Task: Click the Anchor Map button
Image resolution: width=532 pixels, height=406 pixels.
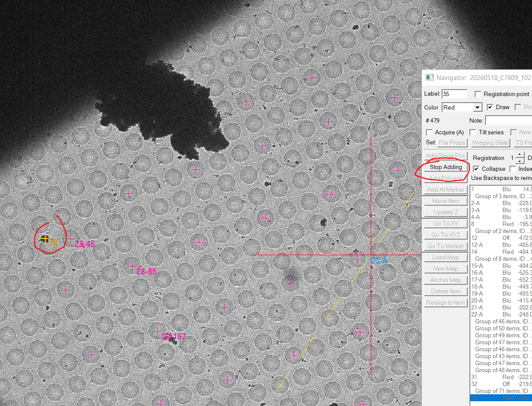Action: [x=446, y=280]
